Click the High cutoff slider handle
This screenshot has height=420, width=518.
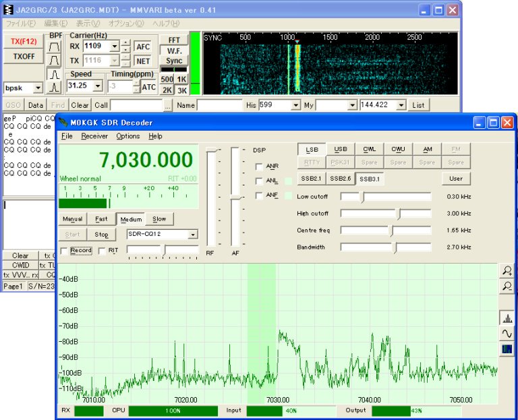(399, 214)
